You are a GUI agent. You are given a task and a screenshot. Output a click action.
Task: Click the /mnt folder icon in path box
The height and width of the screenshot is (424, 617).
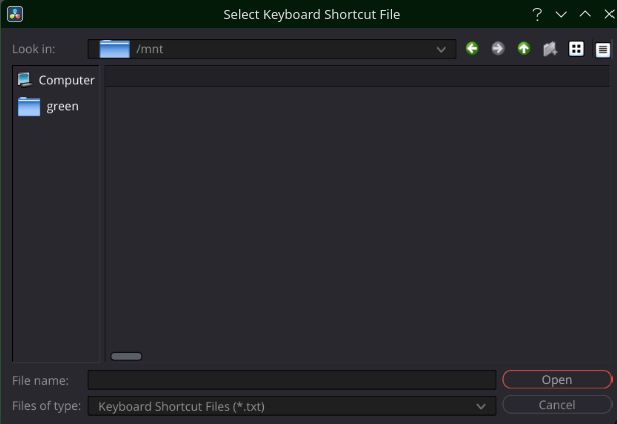[115, 49]
